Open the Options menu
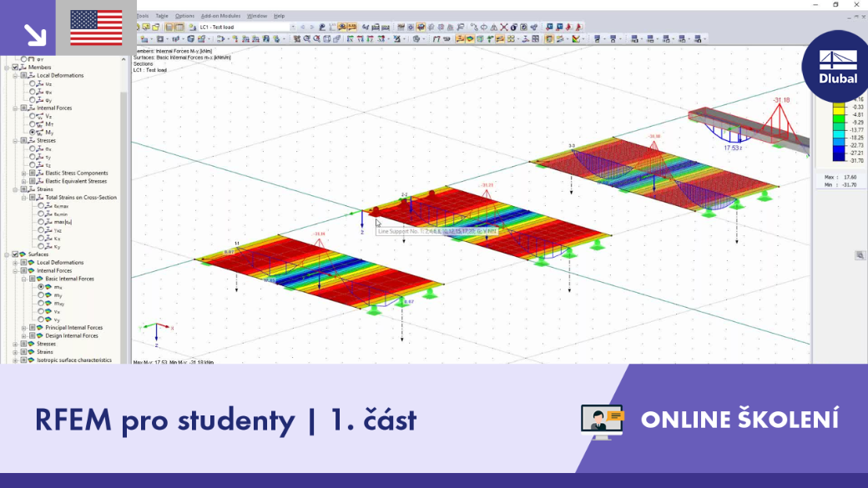The width and height of the screenshot is (868, 488). click(184, 16)
